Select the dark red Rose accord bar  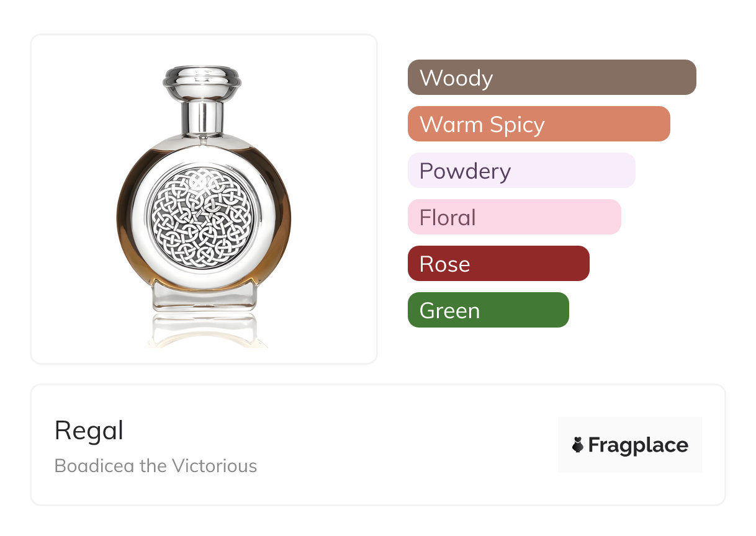[498, 264]
